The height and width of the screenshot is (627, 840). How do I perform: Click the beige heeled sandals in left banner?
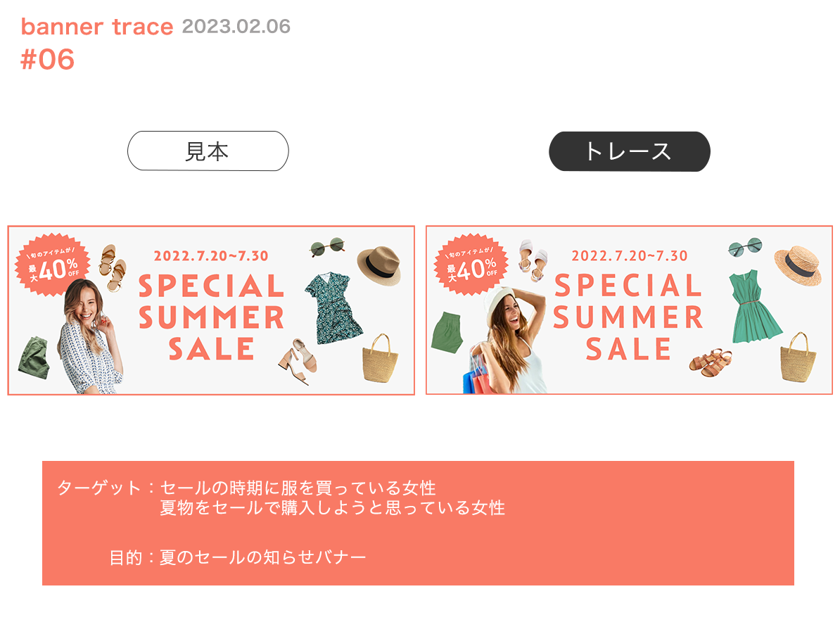pos(298,362)
